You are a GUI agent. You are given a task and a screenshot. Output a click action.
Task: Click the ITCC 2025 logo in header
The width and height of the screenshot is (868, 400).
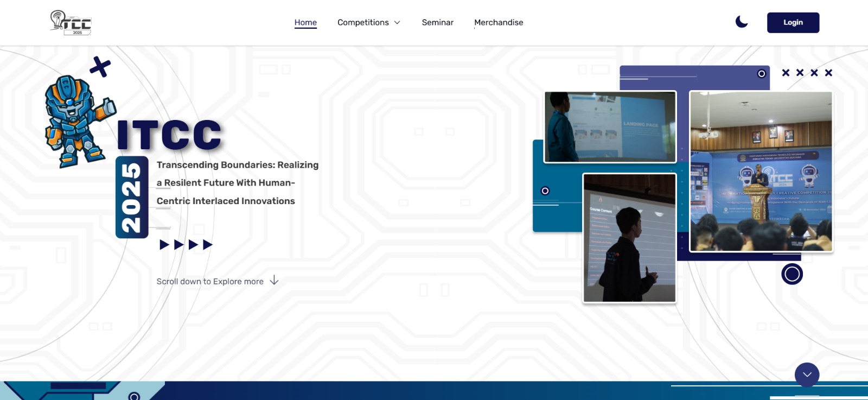point(71,22)
